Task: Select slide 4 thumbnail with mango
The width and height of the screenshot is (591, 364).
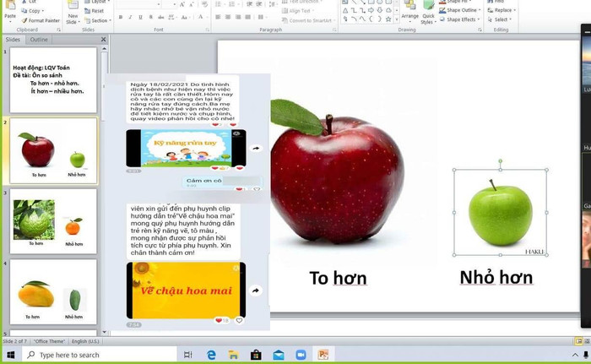Action: 53,291
